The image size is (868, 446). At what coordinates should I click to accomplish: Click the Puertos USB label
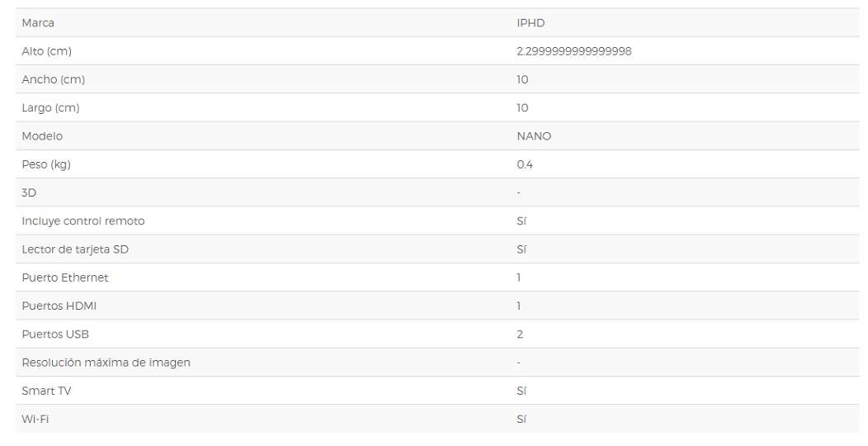coord(54,334)
